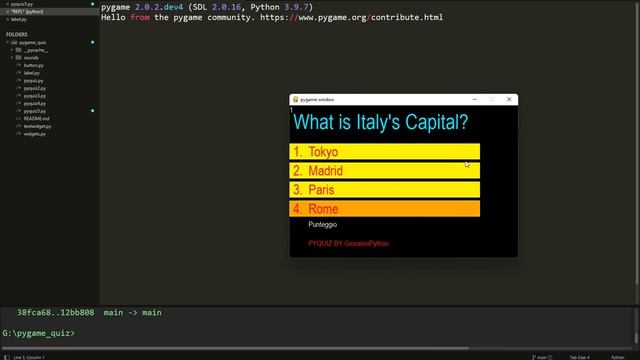Click the file icon beside pyquiz2.py
The height and width of the screenshot is (360, 640).
click(18, 88)
